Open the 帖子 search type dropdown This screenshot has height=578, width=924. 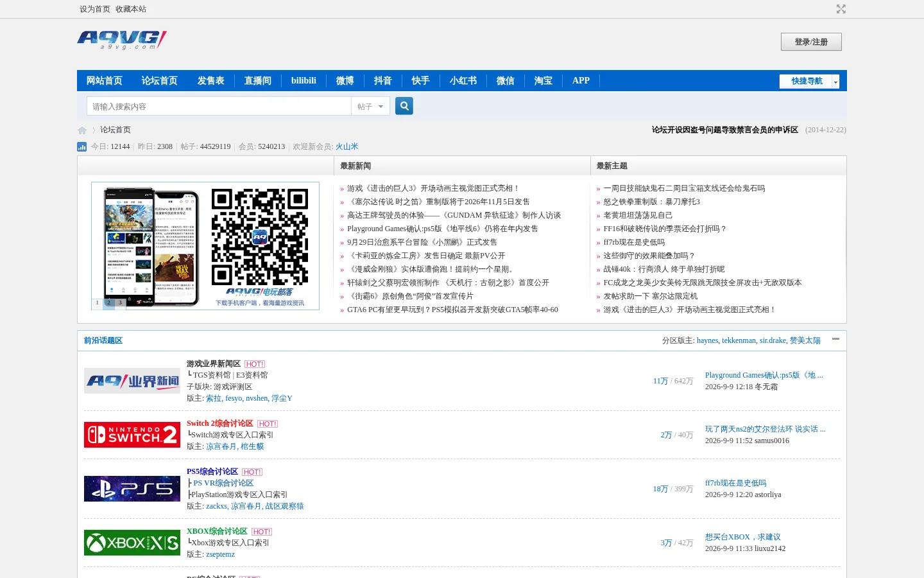coord(371,107)
